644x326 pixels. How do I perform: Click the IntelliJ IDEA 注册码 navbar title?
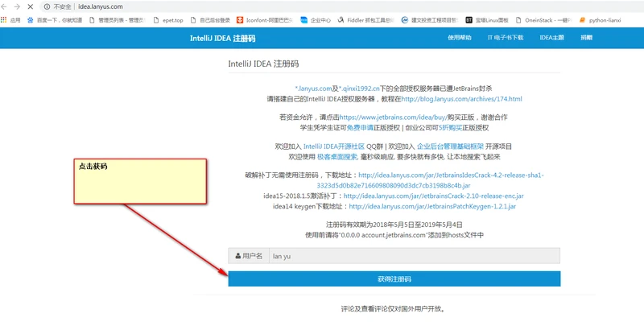coord(223,38)
